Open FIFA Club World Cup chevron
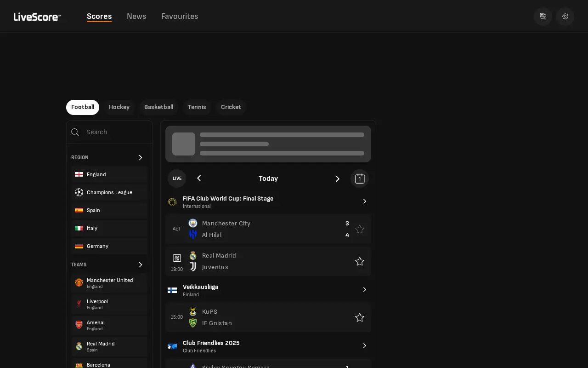Image resolution: width=588 pixels, height=368 pixels. click(x=365, y=201)
